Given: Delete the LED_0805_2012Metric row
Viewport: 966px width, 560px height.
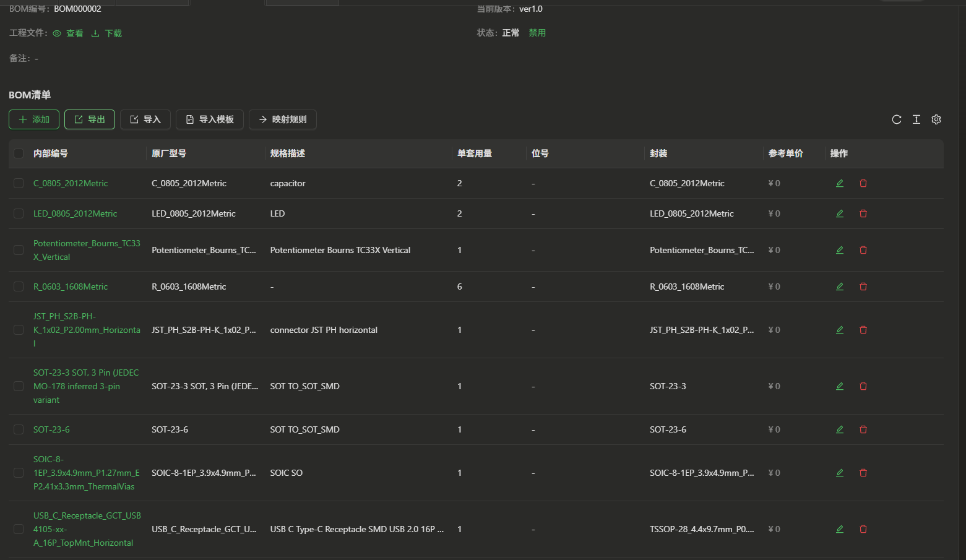Looking at the screenshot, I should pos(863,213).
